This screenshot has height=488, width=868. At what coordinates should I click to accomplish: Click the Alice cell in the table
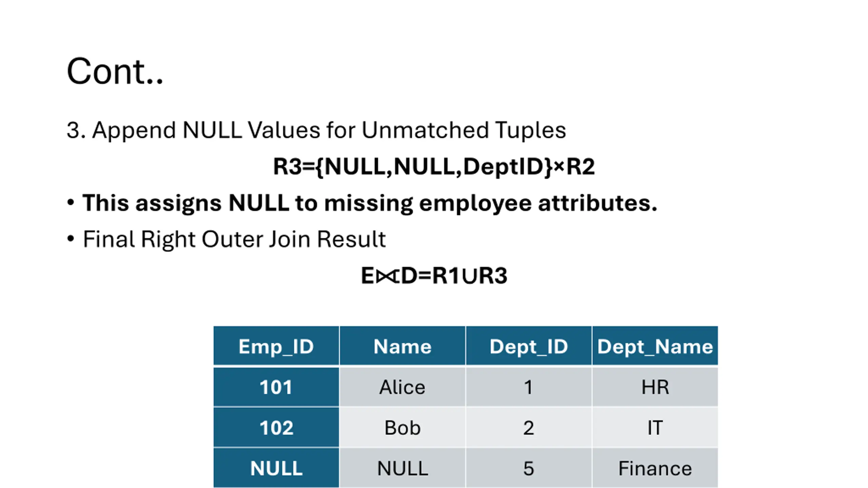point(402,387)
